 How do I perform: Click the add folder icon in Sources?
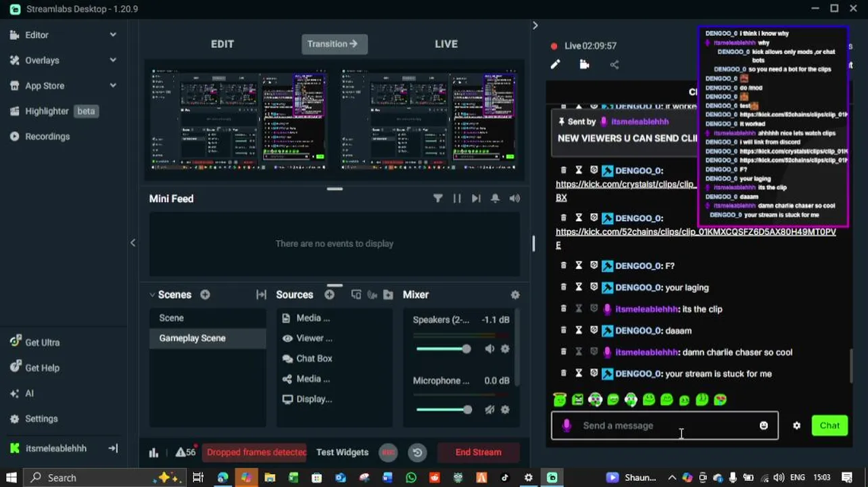(388, 295)
